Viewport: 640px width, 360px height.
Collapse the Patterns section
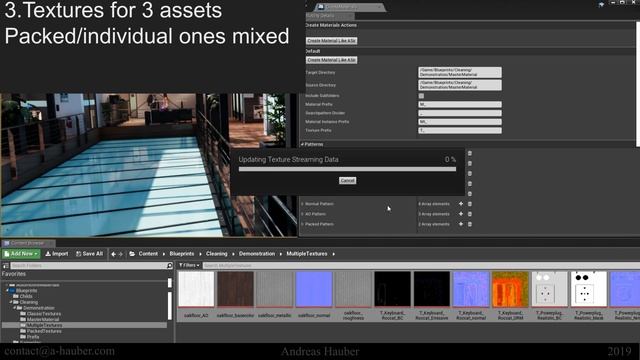click(302, 144)
